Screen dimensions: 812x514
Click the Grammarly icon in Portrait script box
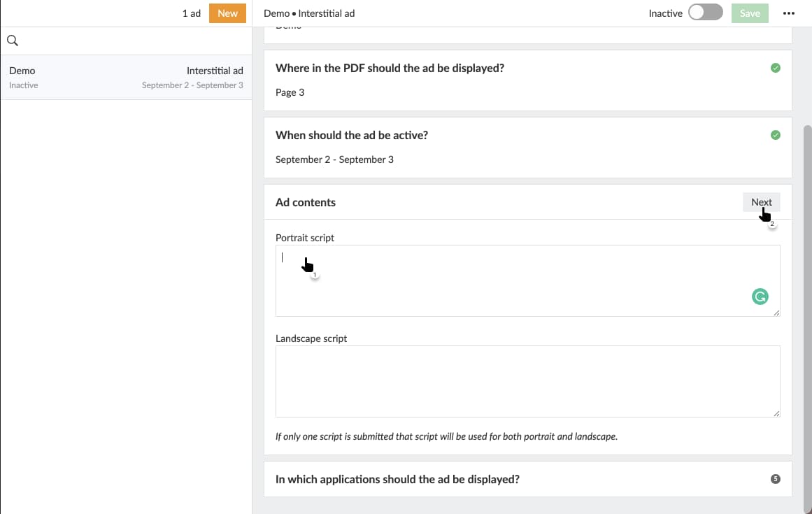pos(760,297)
